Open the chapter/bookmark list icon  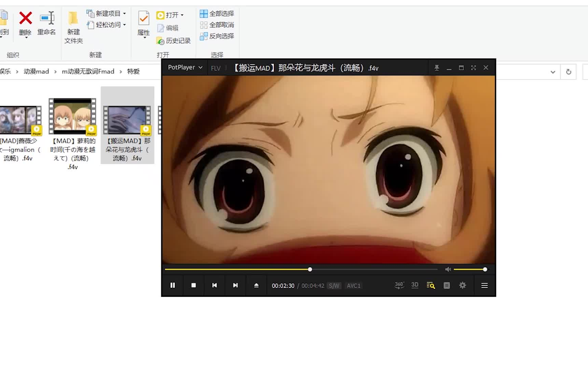coord(447,286)
